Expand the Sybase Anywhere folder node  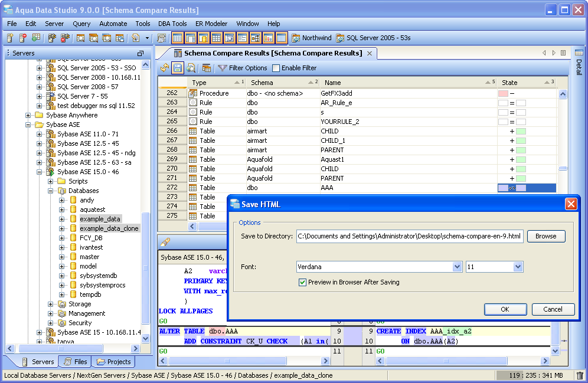tap(28, 115)
